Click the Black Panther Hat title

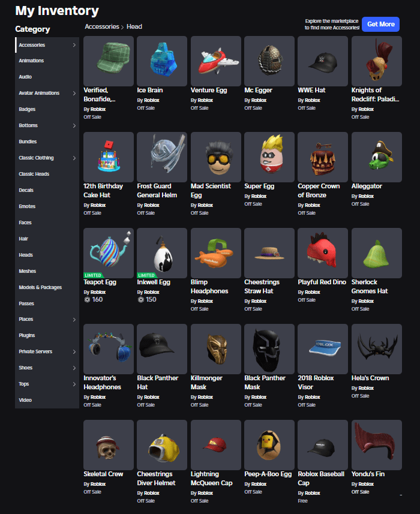[157, 382]
